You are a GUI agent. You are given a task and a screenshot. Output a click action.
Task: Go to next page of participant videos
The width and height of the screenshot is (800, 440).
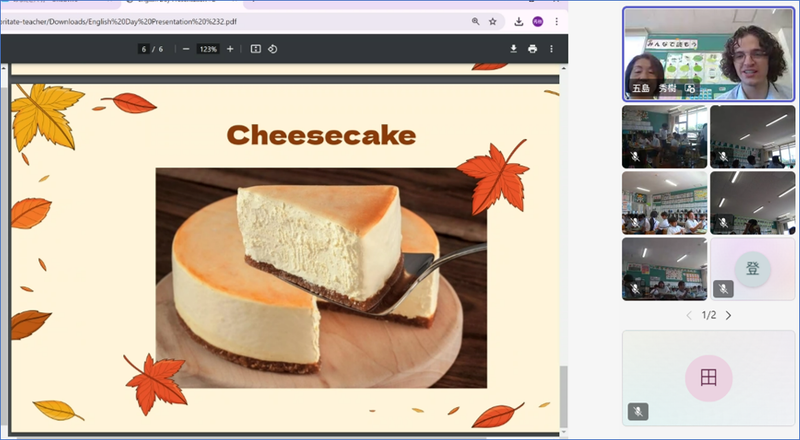(728, 315)
